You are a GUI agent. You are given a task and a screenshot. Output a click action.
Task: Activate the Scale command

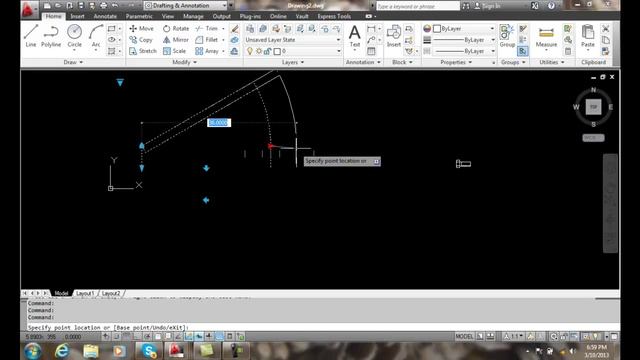tap(174, 51)
